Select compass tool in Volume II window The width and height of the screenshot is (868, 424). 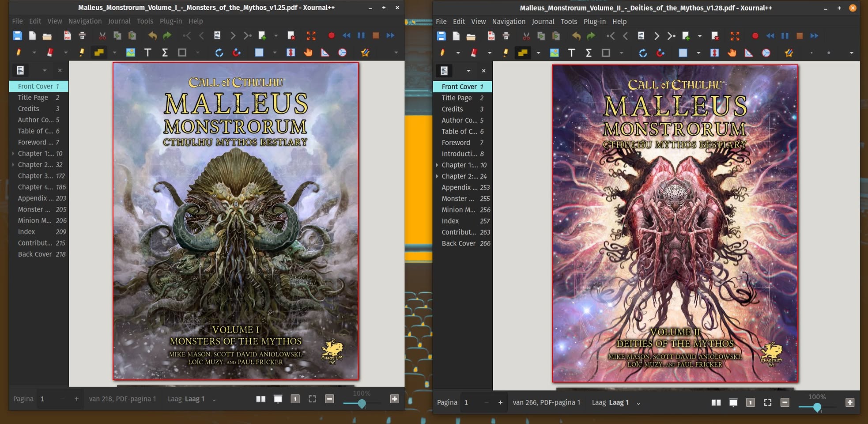pos(766,53)
